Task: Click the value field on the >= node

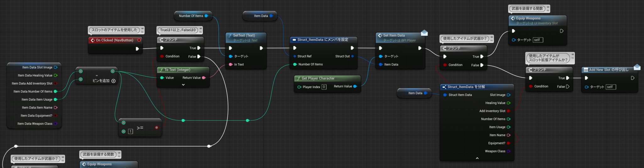Action: click(x=130, y=132)
